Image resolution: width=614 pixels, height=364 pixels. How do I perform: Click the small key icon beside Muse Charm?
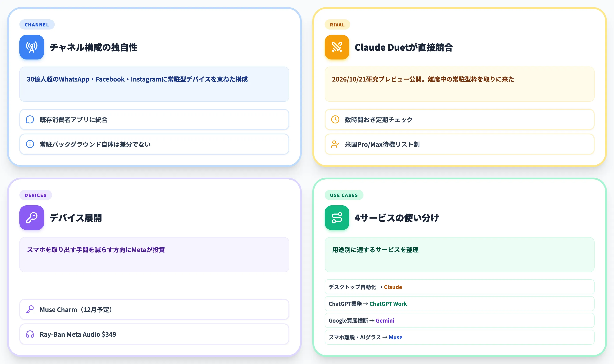click(x=30, y=309)
